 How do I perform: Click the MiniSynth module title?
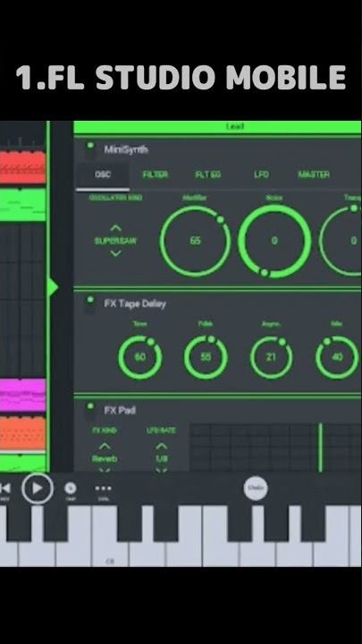126,149
